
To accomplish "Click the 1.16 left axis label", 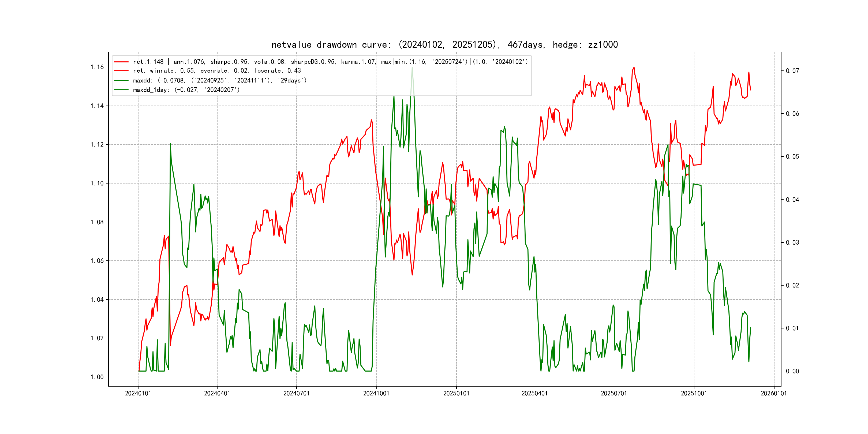I will (x=97, y=67).
